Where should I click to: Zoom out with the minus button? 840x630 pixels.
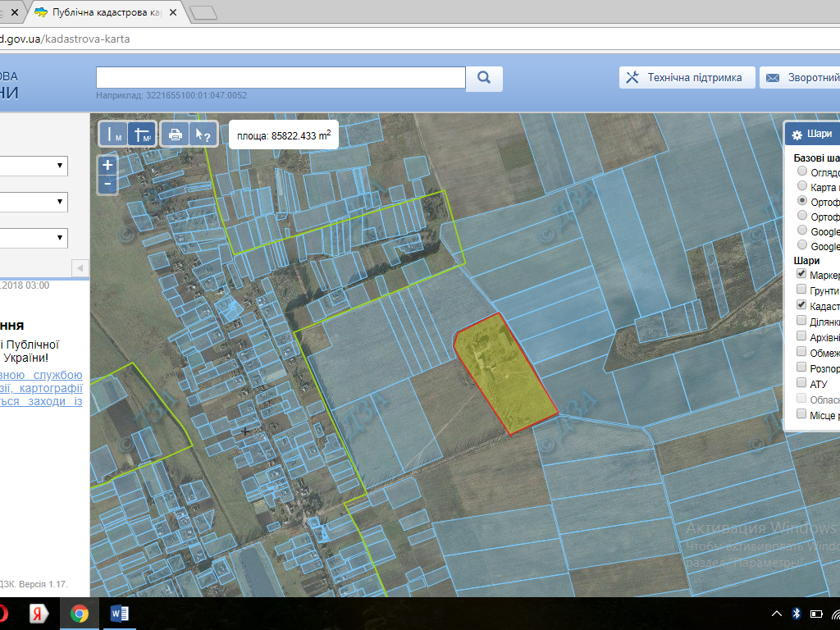click(107, 185)
